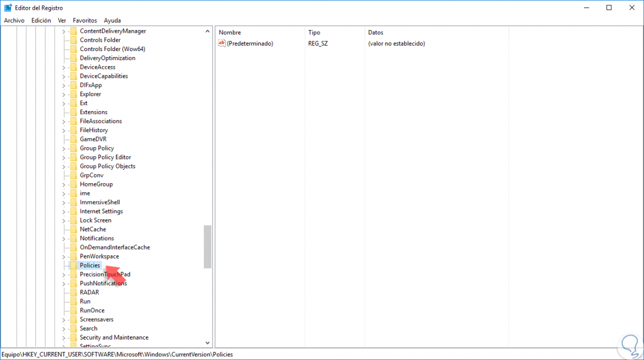Image resolution: width=644 pixels, height=360 pixels.
Task: Click the Controls Folder (Wow64) folder icon
Action: point(74,49)
